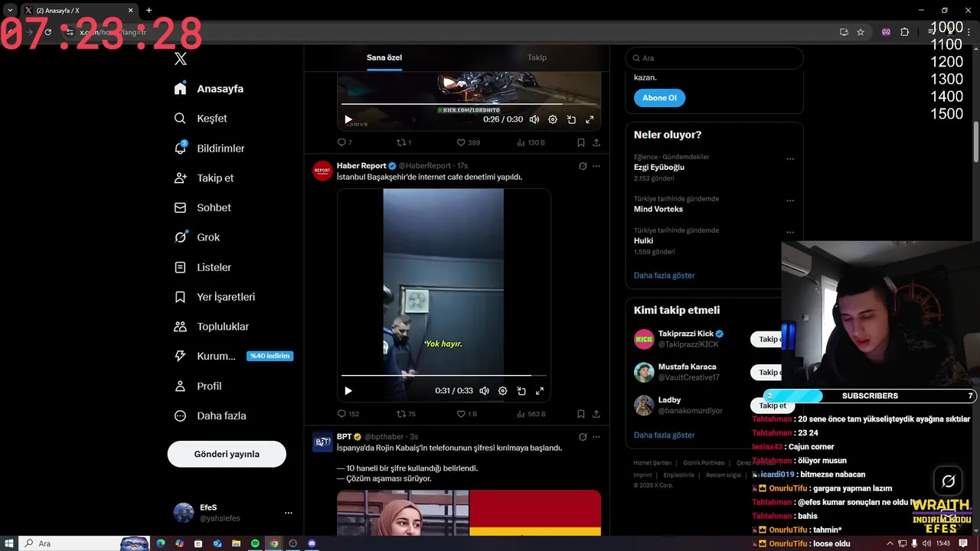Open more options on BPT post

tap(596, 437)
